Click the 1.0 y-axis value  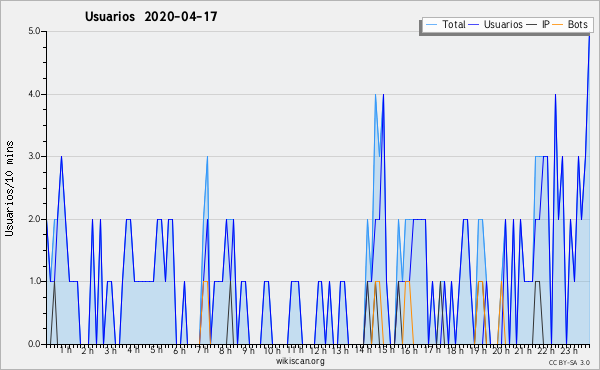tap(34, 281)
